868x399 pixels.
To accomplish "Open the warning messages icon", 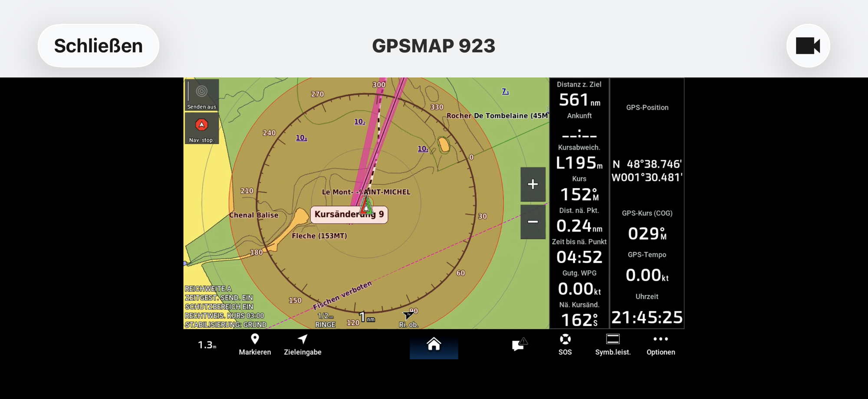I will pos(519,344).
